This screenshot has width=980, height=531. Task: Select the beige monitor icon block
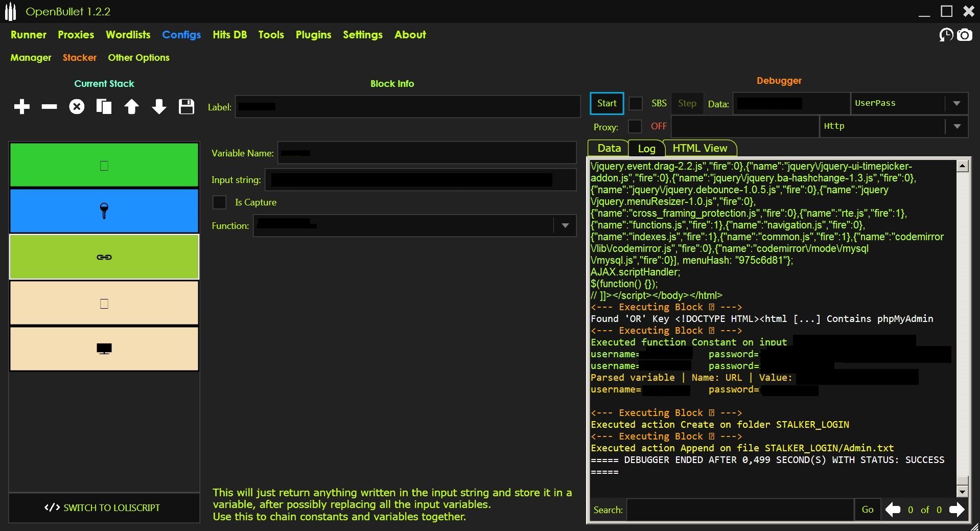[x=104, y=349]
